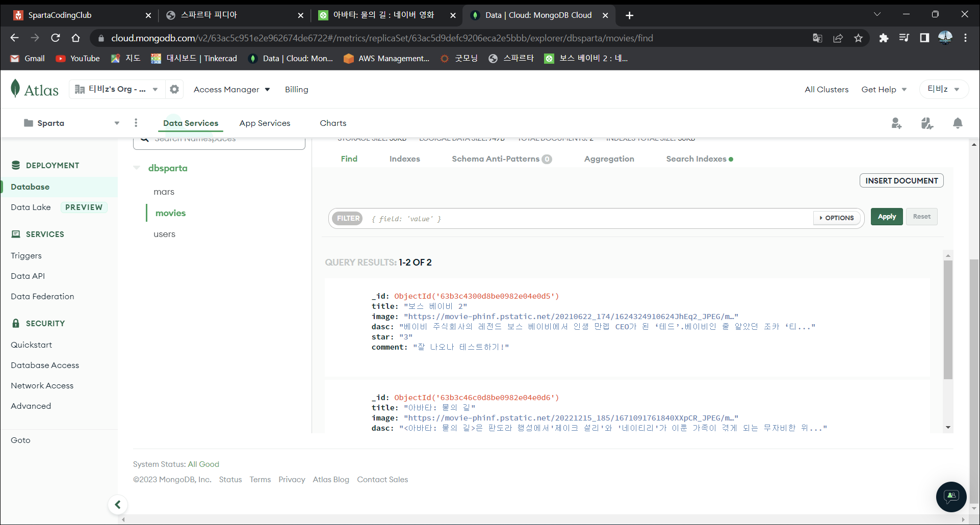The image size is (980, 525).
Task: Go to browser home page
Action: pos(75,38)
